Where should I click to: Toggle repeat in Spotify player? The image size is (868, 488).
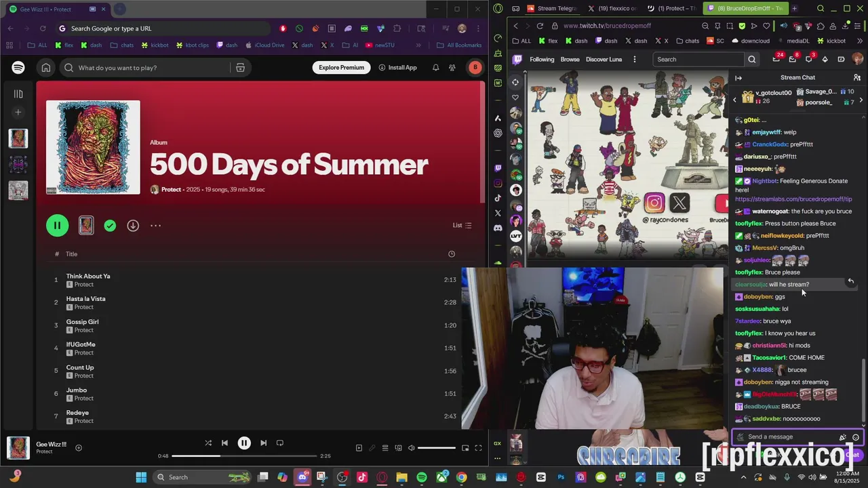coord(279,443)
